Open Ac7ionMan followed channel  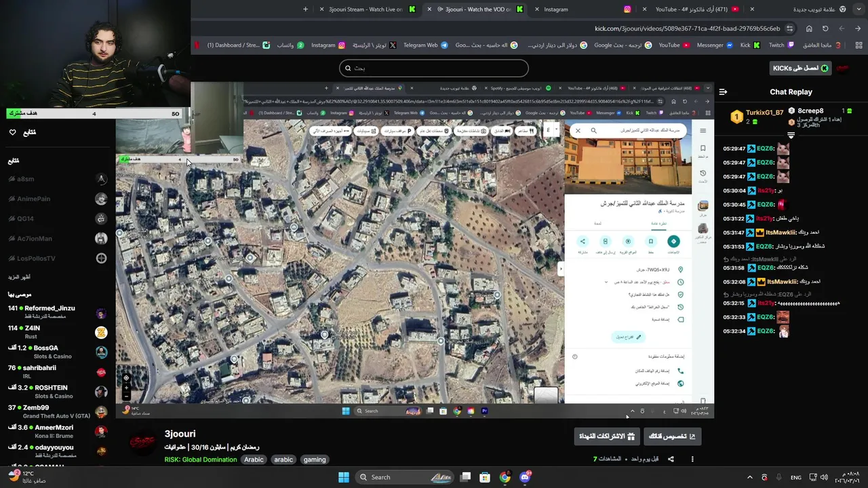(x=58, y=239)
